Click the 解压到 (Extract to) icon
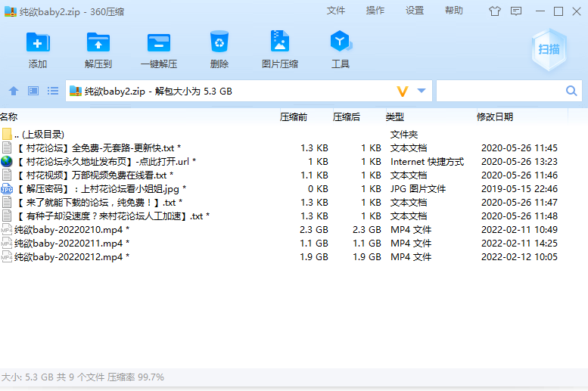 click(98, 43)
